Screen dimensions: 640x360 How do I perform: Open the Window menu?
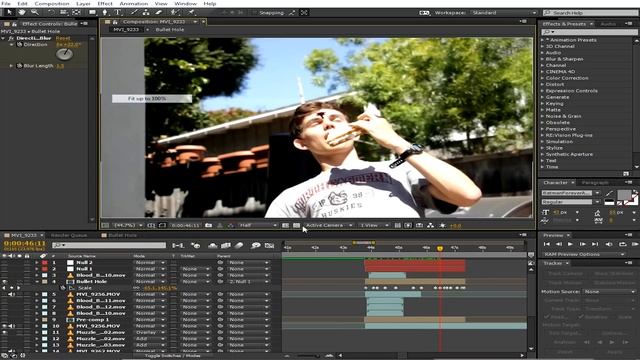click(x=186, y=4)
